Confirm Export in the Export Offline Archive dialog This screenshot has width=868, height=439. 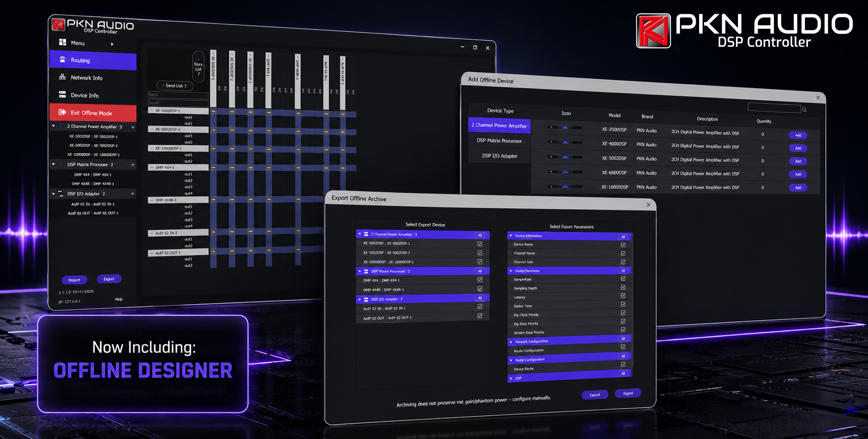(x=628, y=393)
